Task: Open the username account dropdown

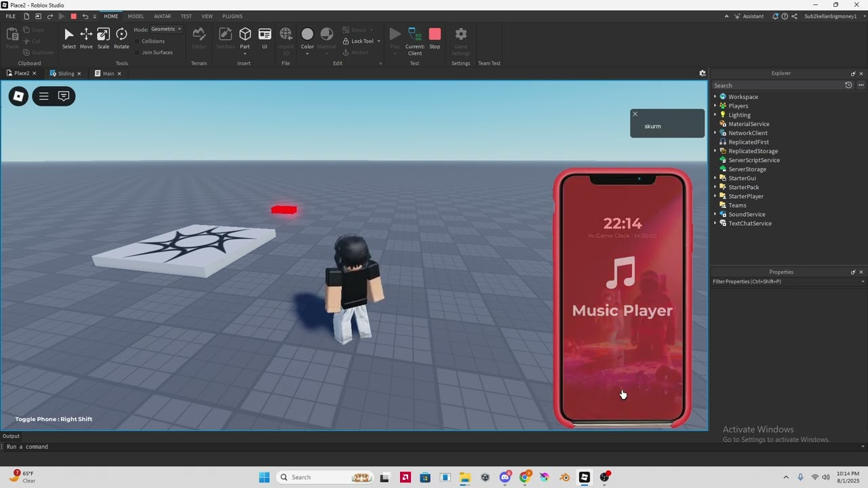Action: [834, 16]
